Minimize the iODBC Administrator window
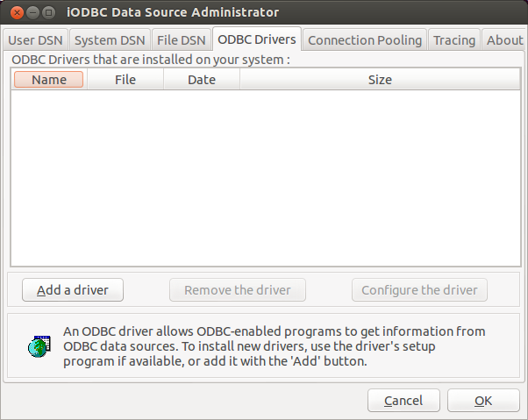The image size is (528, 420). coord(32,12)
